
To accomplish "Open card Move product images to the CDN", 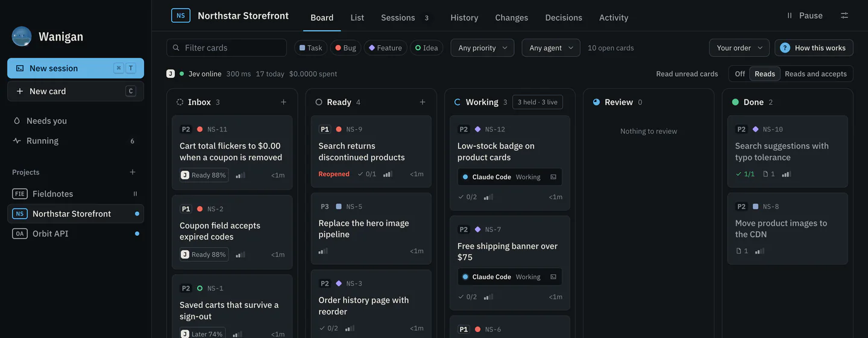I will point(787,228).
